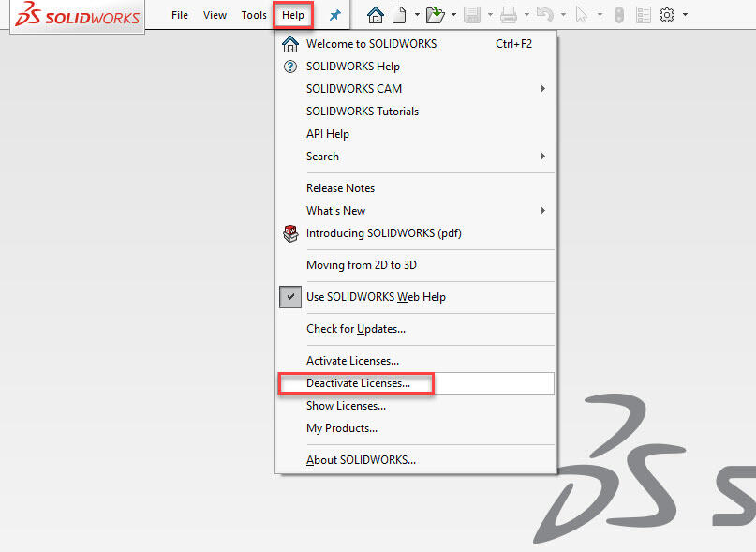The height and width of the screenshot is (552, 756).
Task: Create a new document with the New icon
Action: (400, 15)
